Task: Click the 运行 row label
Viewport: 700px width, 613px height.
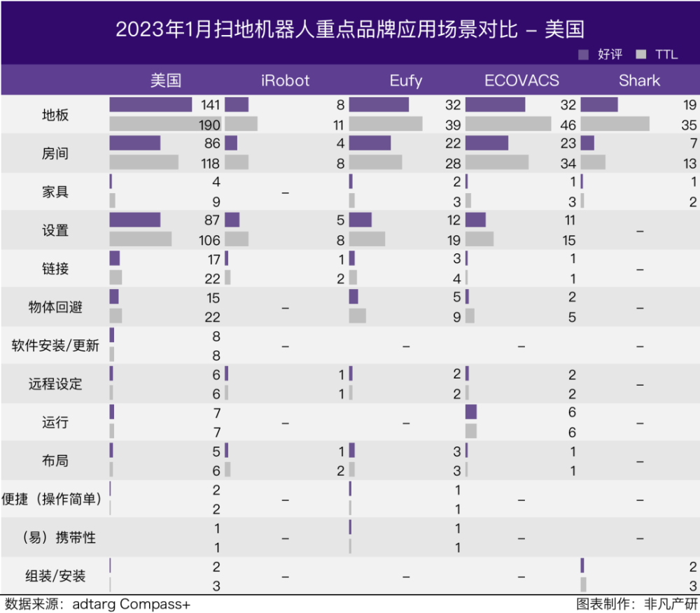Action: [55, 422]
